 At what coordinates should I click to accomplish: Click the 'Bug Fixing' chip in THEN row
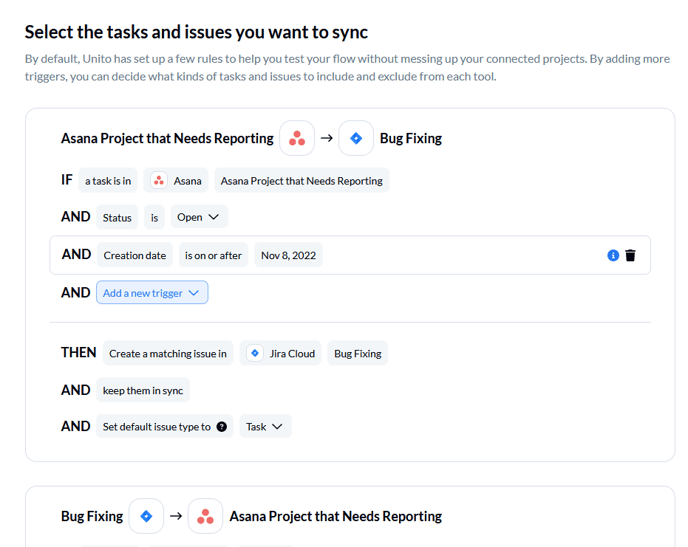point(358,353)
